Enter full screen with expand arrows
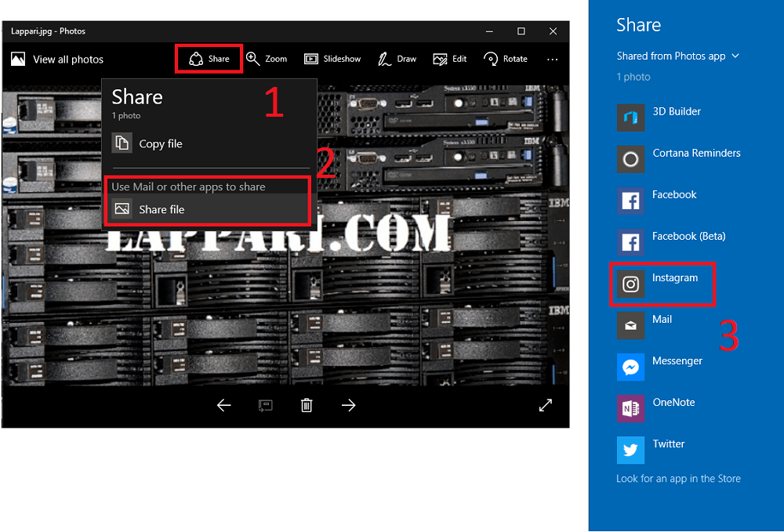 (x=545, y=405)
